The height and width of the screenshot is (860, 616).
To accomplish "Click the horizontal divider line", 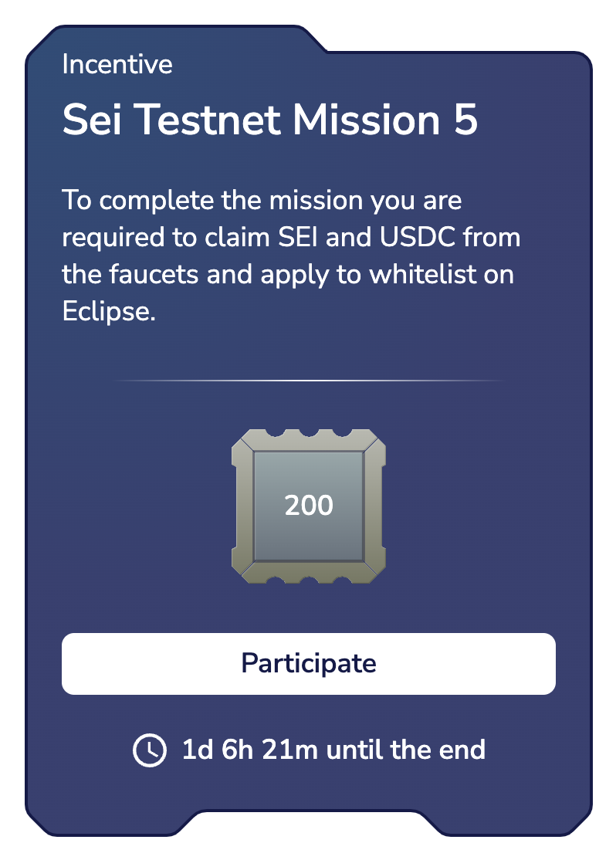I will click(x=308, y=381).
